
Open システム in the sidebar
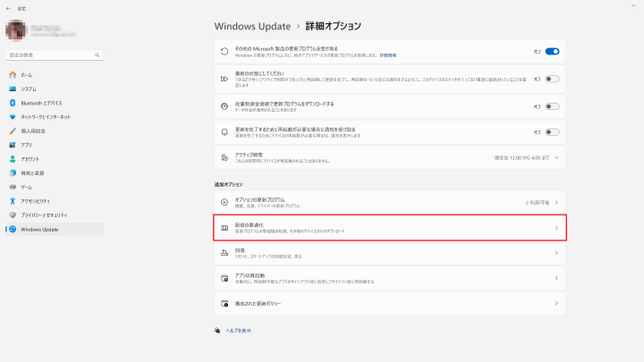point(55,89)
